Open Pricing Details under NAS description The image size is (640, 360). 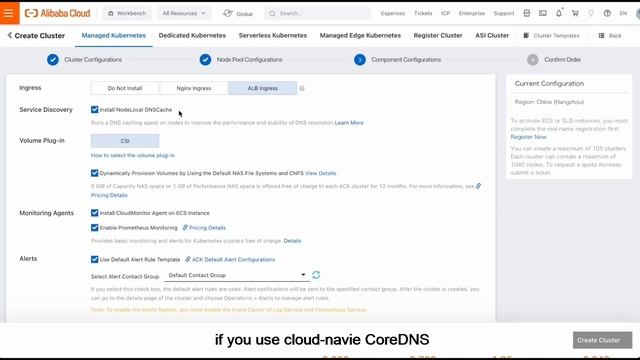(x=109, y=195)
